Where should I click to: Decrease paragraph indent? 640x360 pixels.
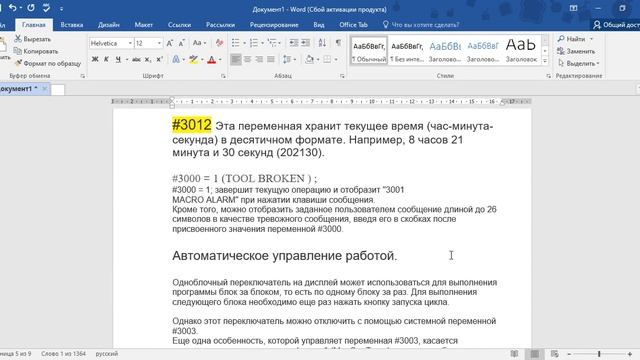[x=293, y=43]
